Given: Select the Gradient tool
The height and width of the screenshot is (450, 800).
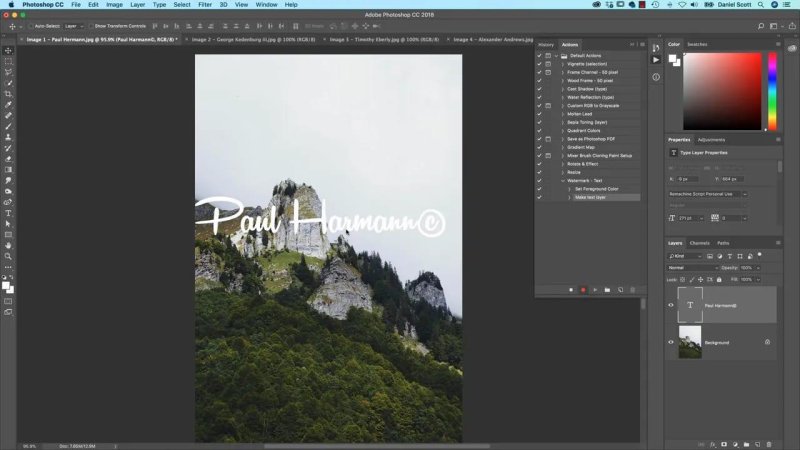Looking at the screenshot, I should point(8,169).
